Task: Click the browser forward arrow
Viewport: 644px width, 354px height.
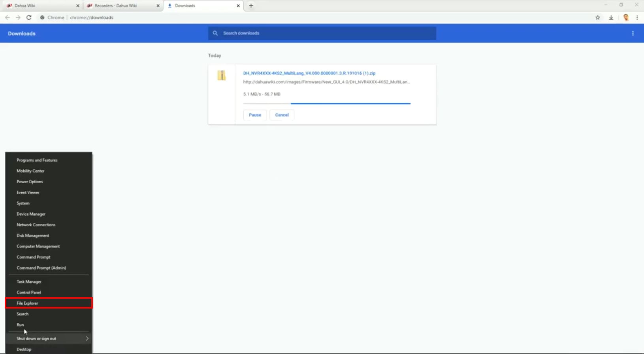Action: click(18, 17)
